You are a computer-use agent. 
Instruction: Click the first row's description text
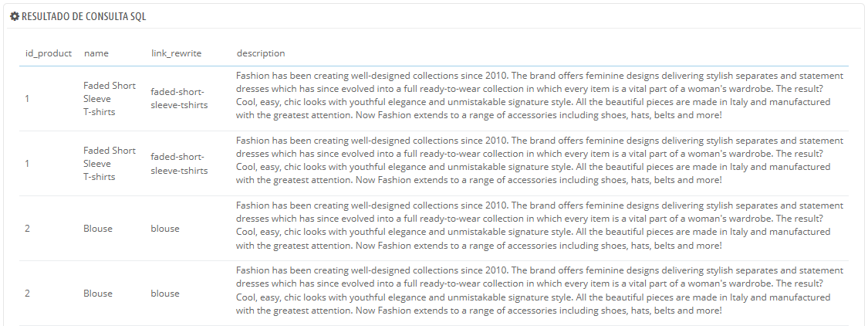click(540, 95)
